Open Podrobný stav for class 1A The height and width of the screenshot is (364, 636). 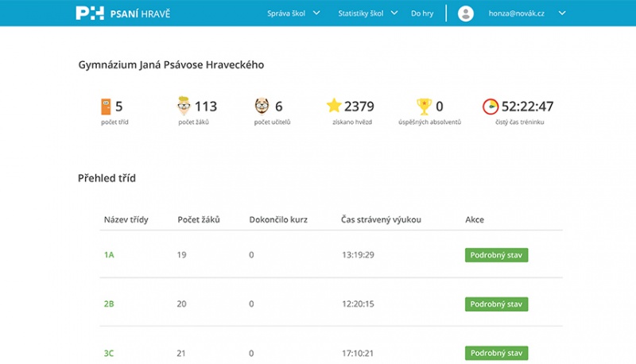496,255
